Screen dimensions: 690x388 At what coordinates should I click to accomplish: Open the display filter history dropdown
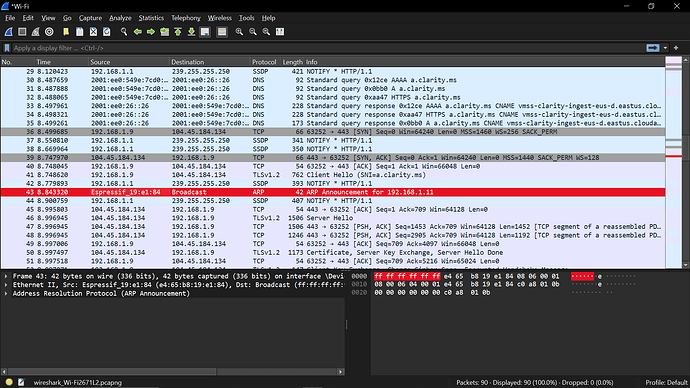click(x=665, y=48)
